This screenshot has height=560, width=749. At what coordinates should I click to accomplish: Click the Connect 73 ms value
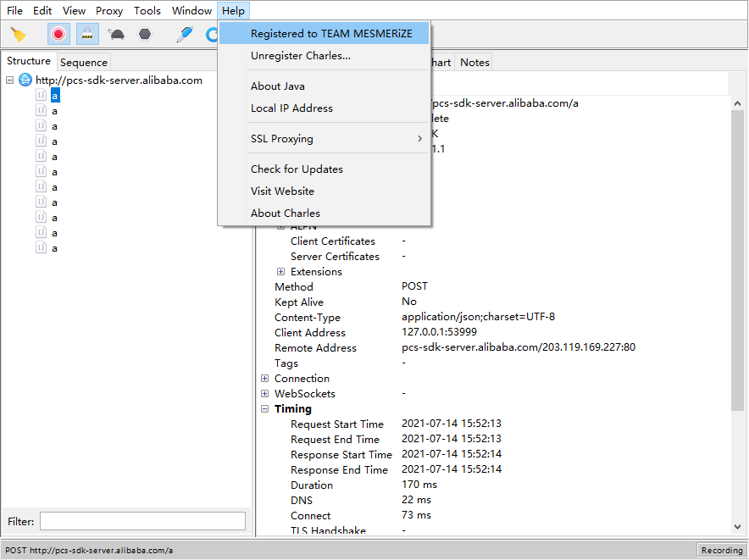tap(416, 515)
